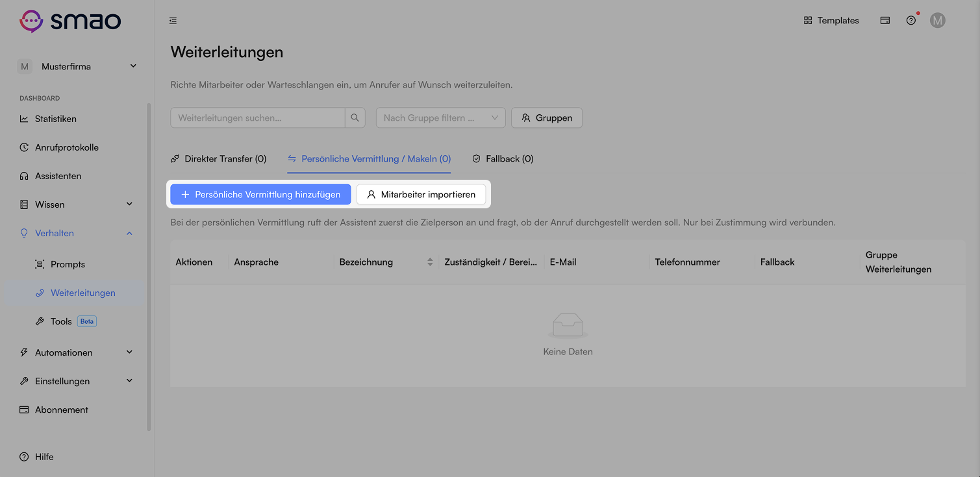
Task: Click the Telefonnummer column header
Action: point(687,262)
